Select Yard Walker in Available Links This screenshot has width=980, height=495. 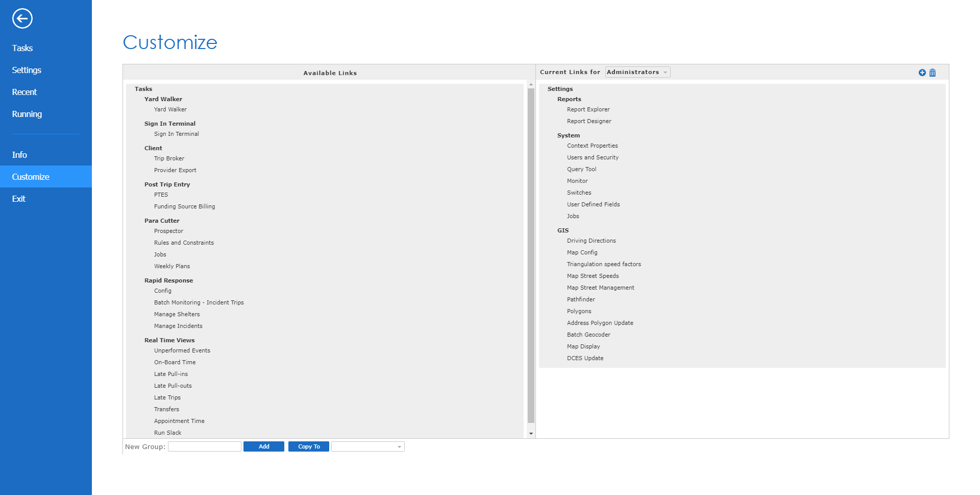click(170, 109)
